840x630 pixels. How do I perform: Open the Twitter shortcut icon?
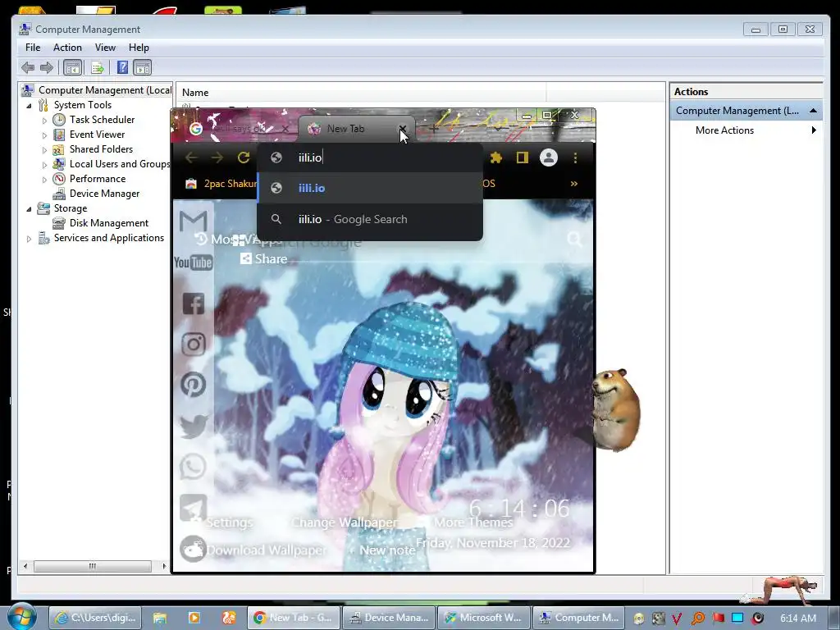click(194, 426)
